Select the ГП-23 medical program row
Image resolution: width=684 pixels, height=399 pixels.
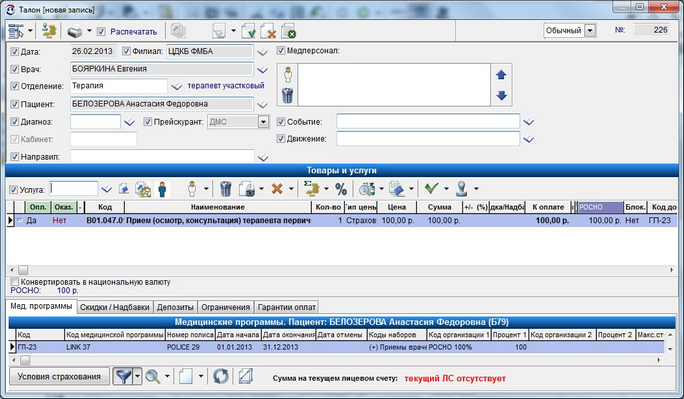[x=336, y=348]
